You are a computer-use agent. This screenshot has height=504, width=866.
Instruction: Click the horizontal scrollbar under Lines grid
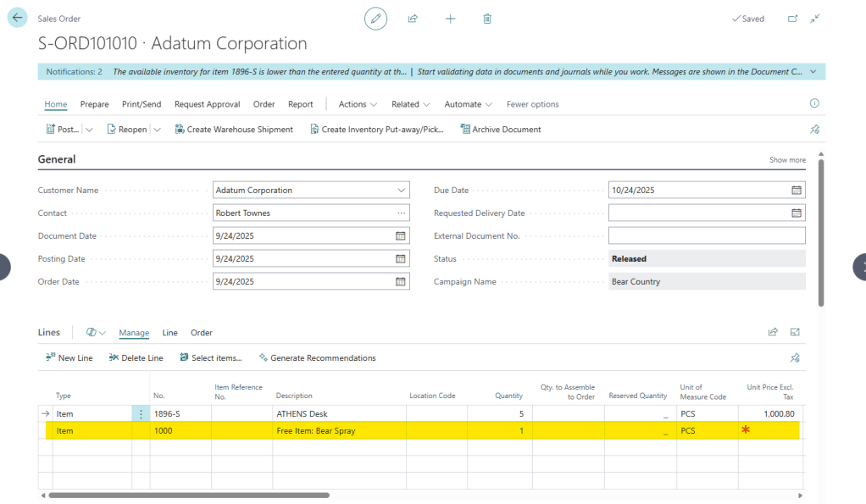[189, 495]
